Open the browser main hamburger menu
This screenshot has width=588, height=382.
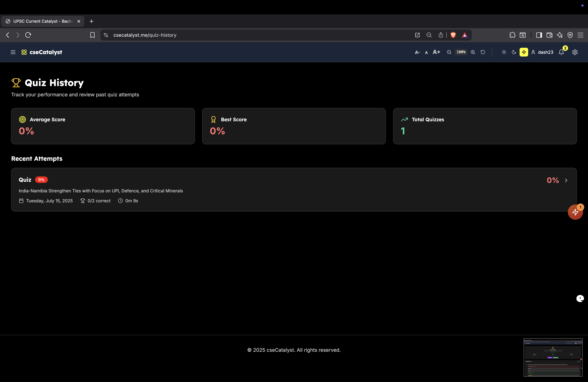(580, 35)
